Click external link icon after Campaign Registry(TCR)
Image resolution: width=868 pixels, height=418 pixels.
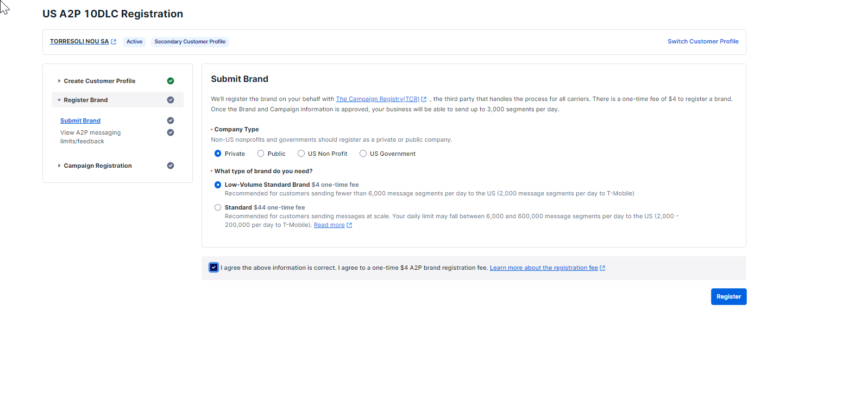pyautogui.click(x=424, y=99)
